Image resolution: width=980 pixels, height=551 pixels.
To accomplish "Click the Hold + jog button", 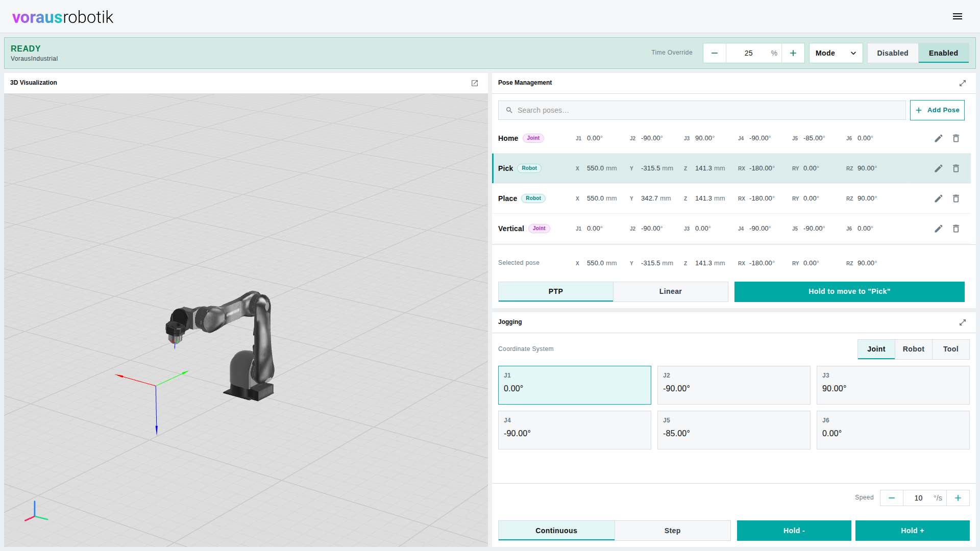I will [x=913, y=531].
